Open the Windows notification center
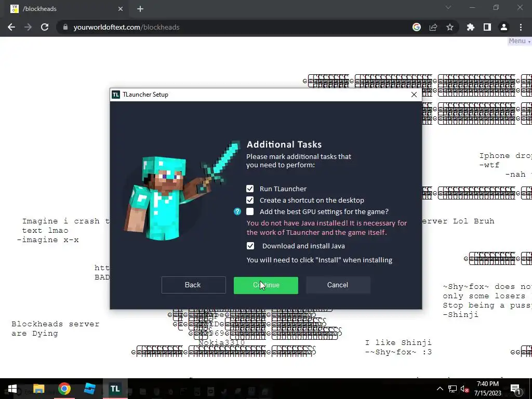532x399 pixels. [515, 389]
